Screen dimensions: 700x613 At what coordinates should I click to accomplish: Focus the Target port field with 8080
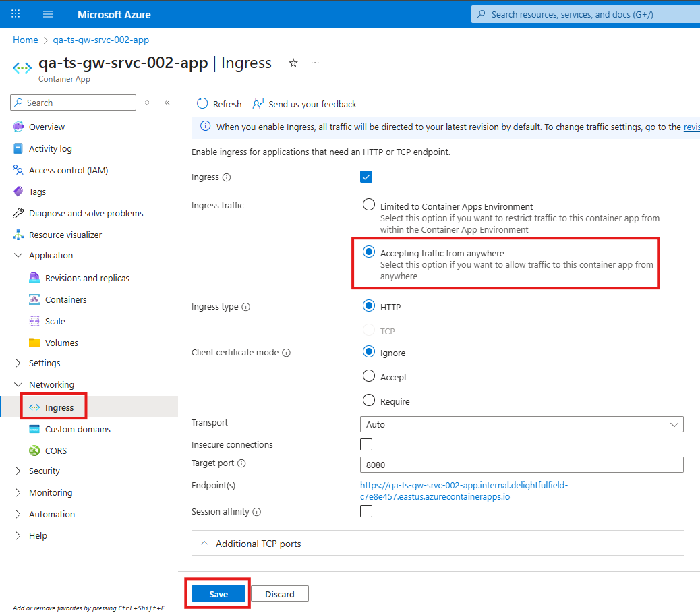pyautogui.click(x=521, y=465)
